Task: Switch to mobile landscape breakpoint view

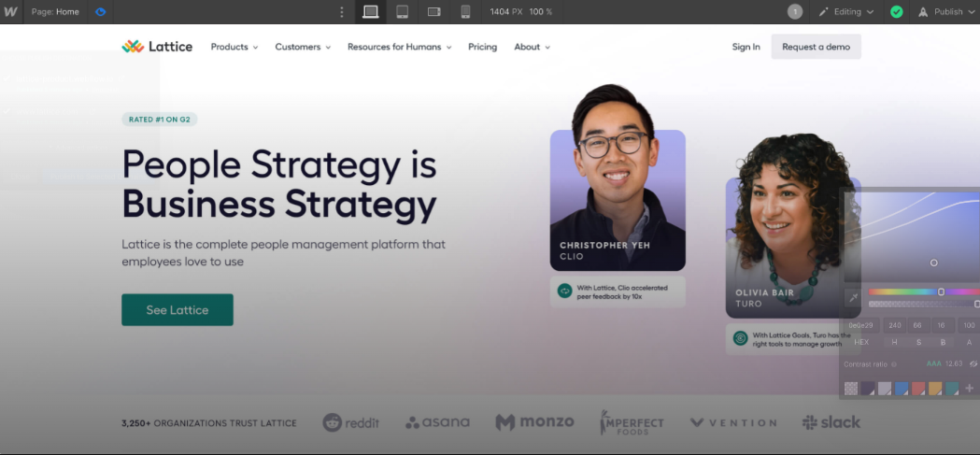Action: pos(434,12)
